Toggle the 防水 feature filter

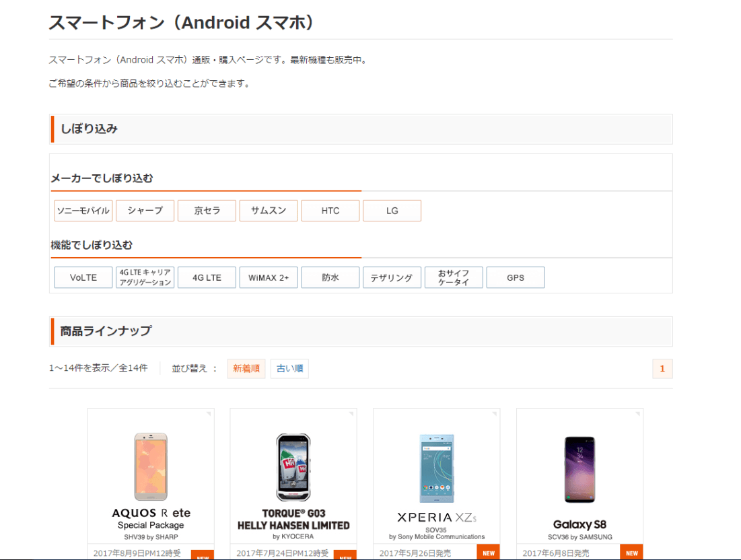click(x=330, y=277)
